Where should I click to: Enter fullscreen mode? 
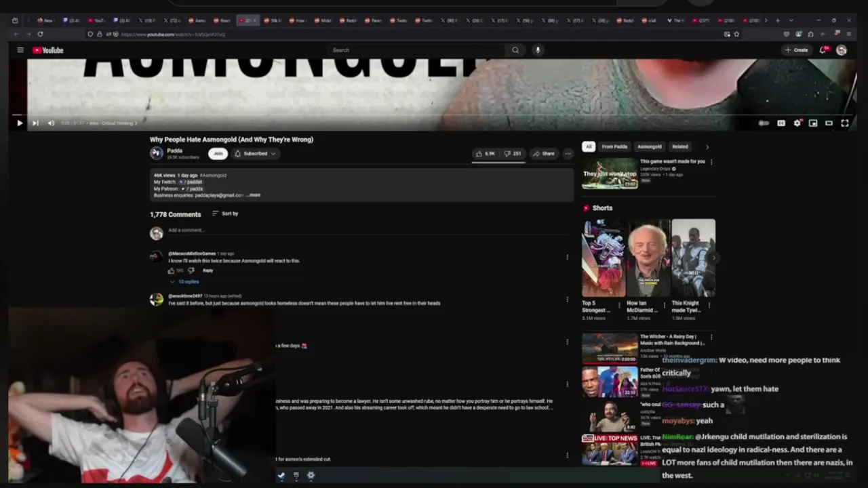pos(845,123)
